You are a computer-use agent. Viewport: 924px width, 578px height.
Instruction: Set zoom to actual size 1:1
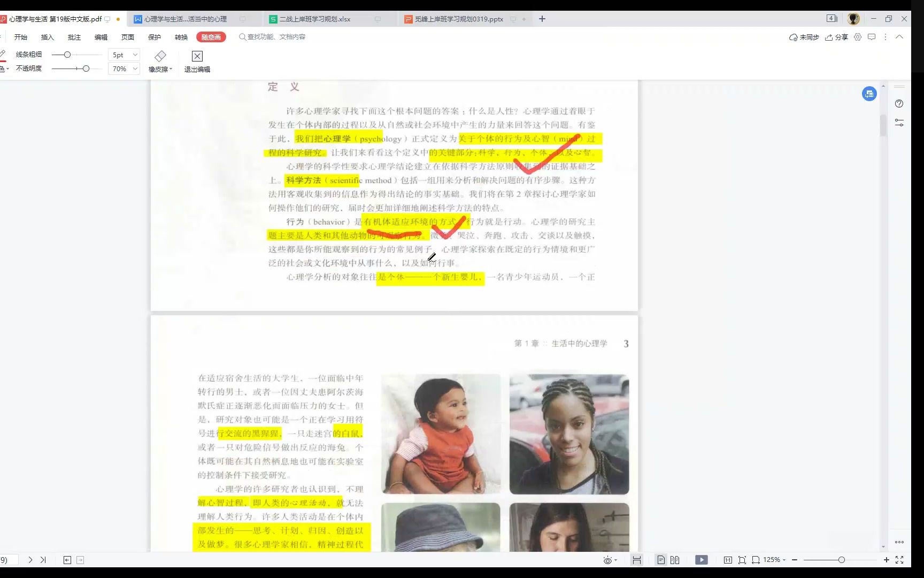click(x=728, y=560)
